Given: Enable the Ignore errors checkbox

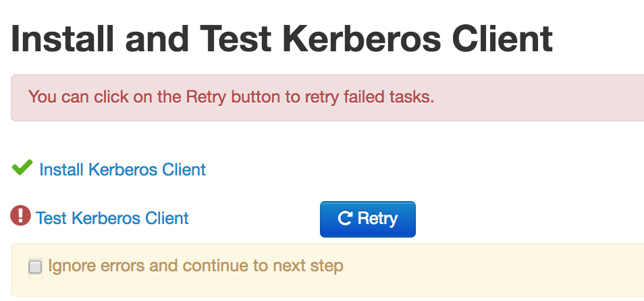Looking at the screenshot, I should tap(35, 267).
